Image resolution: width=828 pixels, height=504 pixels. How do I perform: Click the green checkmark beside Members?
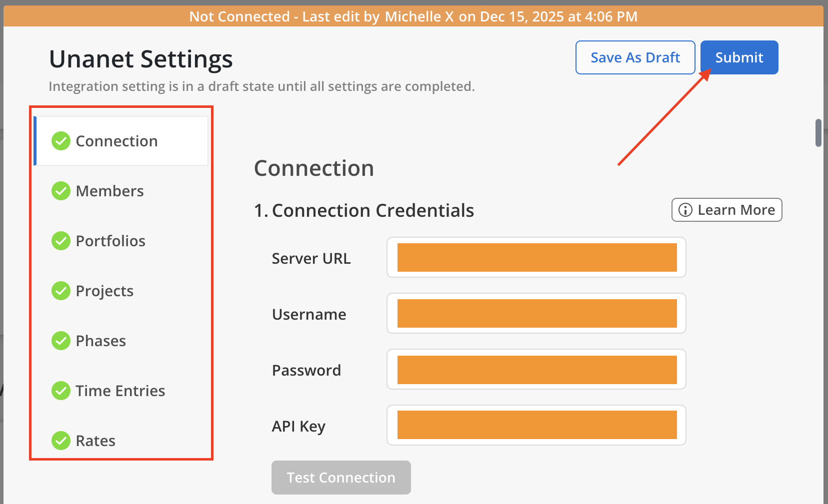coord(61,191)
